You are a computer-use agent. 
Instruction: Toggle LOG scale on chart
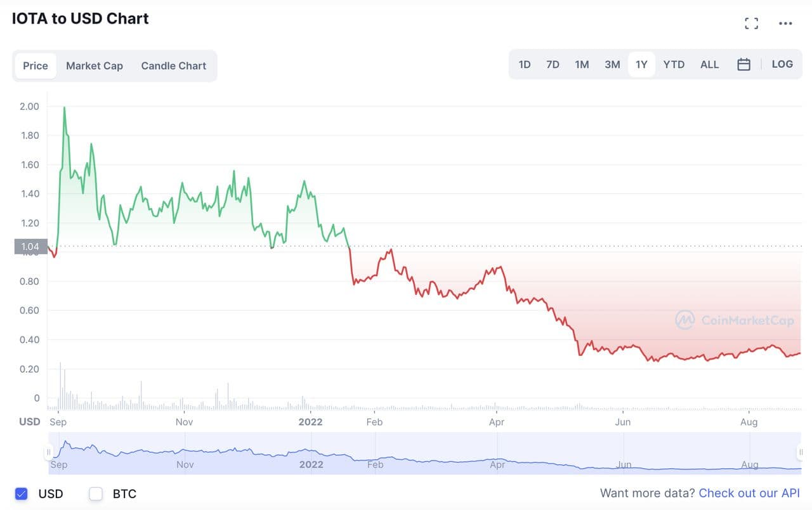(x=782, y=65)
